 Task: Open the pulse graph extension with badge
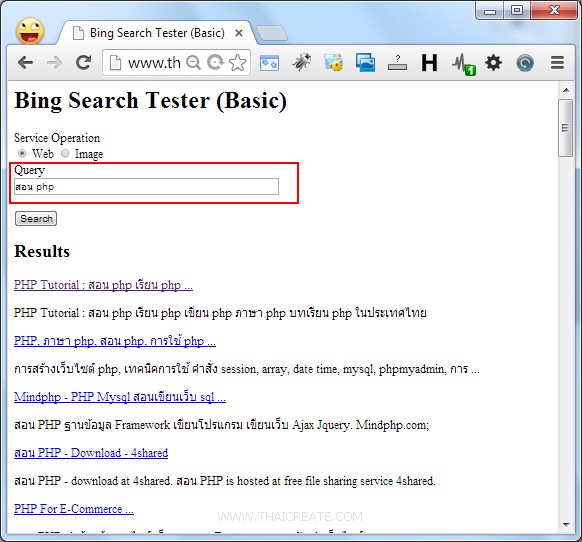click(464, 64)
